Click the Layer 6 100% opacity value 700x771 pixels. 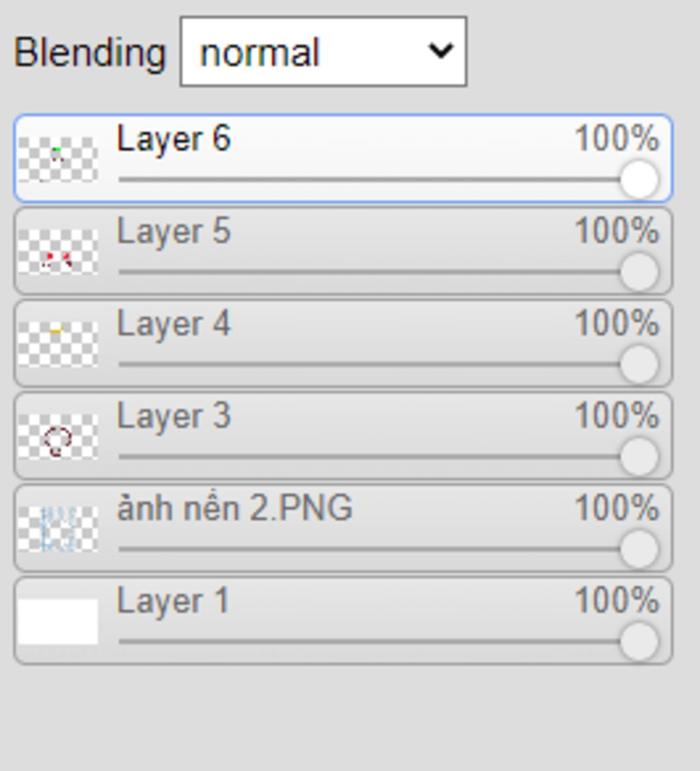(616, 139)
